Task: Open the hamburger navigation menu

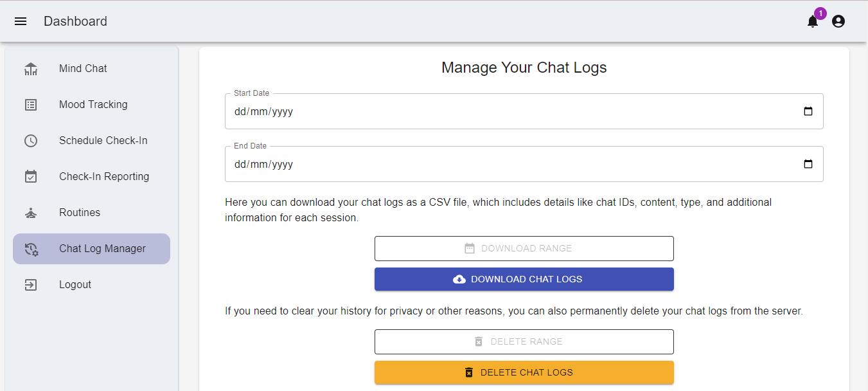Action: 21,21
